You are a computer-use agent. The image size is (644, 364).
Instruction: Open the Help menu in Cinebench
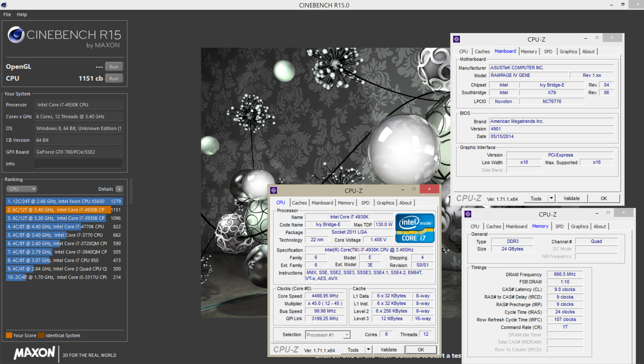click(x=22, y=15)
